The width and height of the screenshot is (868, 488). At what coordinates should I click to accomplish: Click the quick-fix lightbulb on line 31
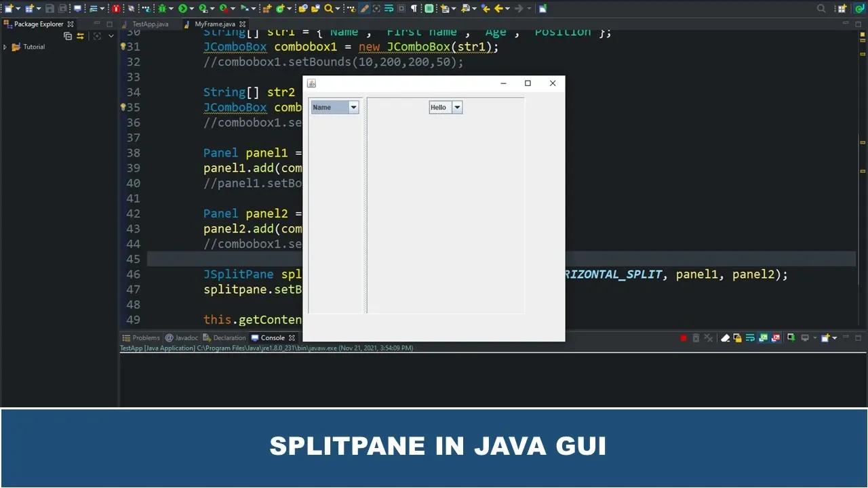pos(123,47)
